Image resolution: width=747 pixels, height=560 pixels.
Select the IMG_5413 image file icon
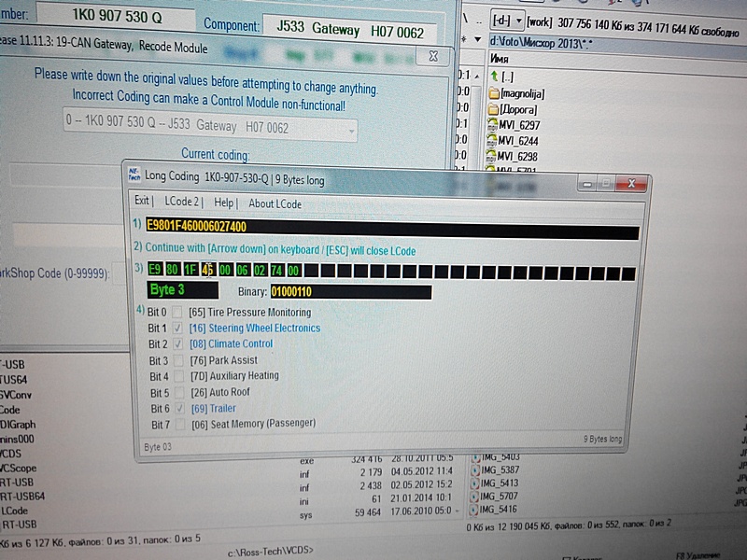click(474, 483)
